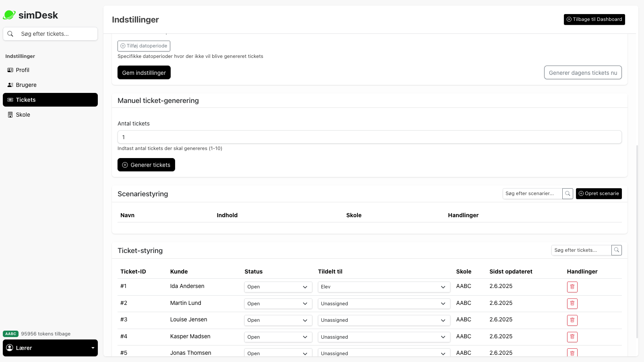The image size is (644, 362).
Task: Expand the Lærer account dropdown
Action: point(93,348)
